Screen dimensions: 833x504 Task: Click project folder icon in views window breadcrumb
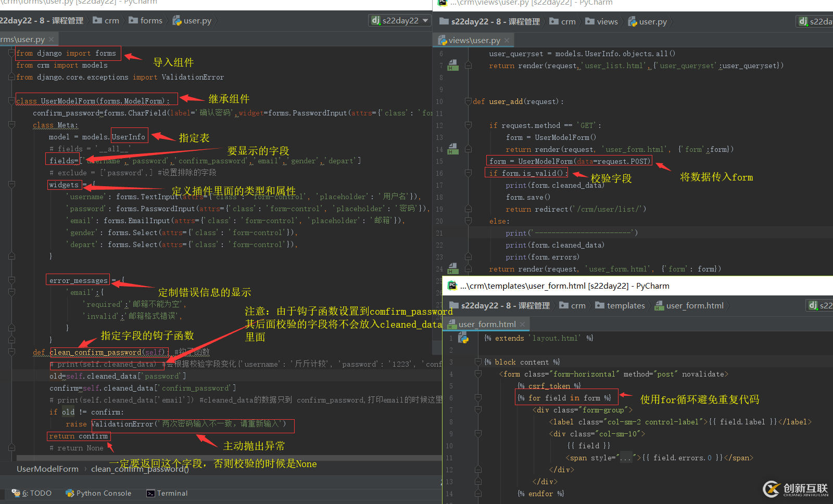tap(444, 21)
